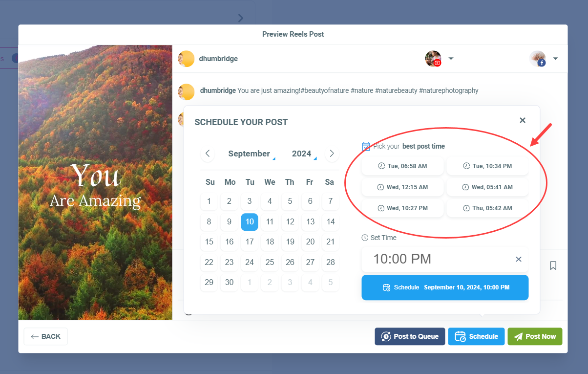Go to next month with right arrow

332,154
